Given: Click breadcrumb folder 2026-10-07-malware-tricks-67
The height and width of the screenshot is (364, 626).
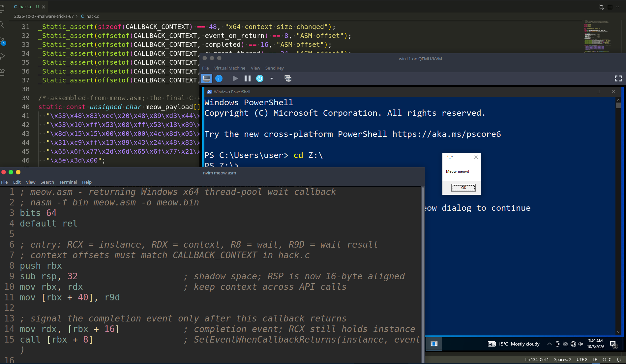Looking at the screenshot, I should tap(44, 16).
